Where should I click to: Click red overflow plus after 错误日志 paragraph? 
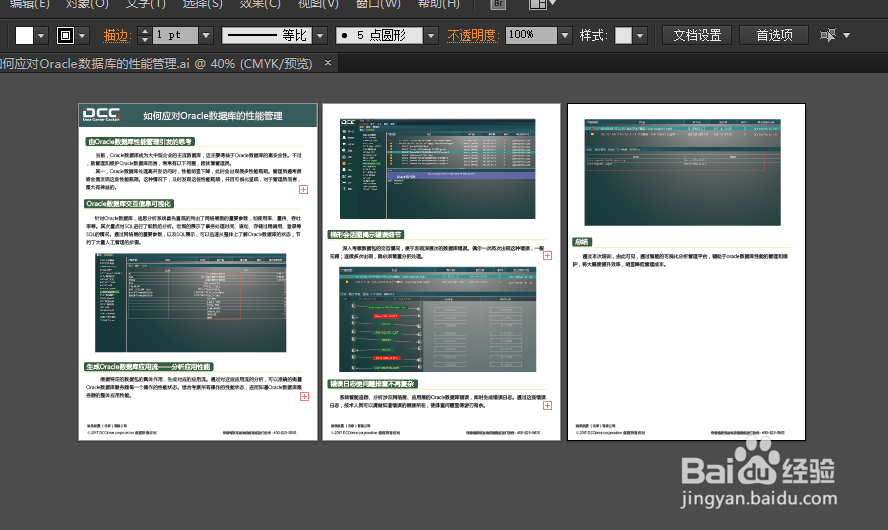[548, 405]
